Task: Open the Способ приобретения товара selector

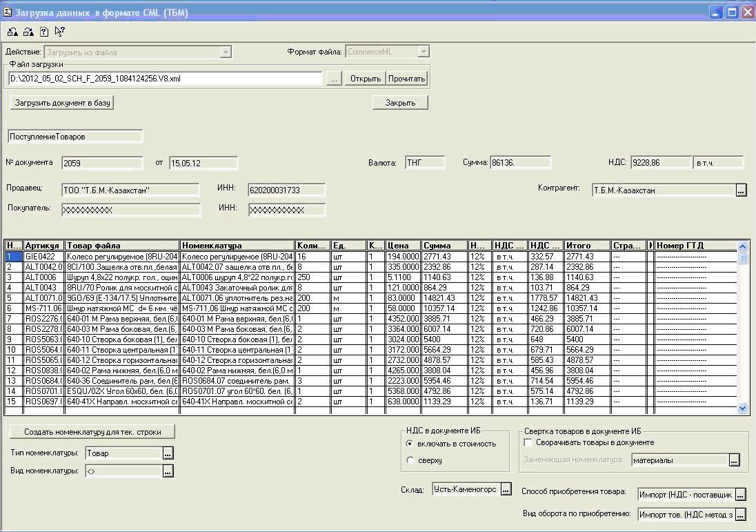Action: (x=741, y=495)
